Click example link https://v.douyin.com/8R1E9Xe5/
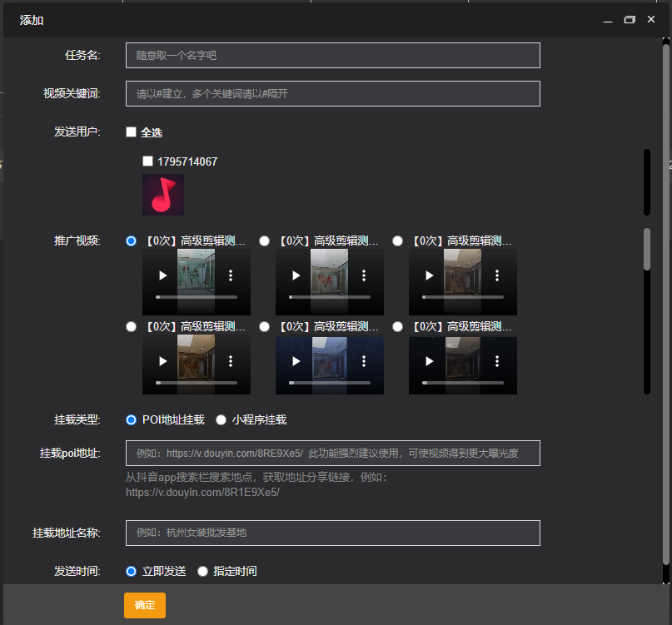 (202, 492)
